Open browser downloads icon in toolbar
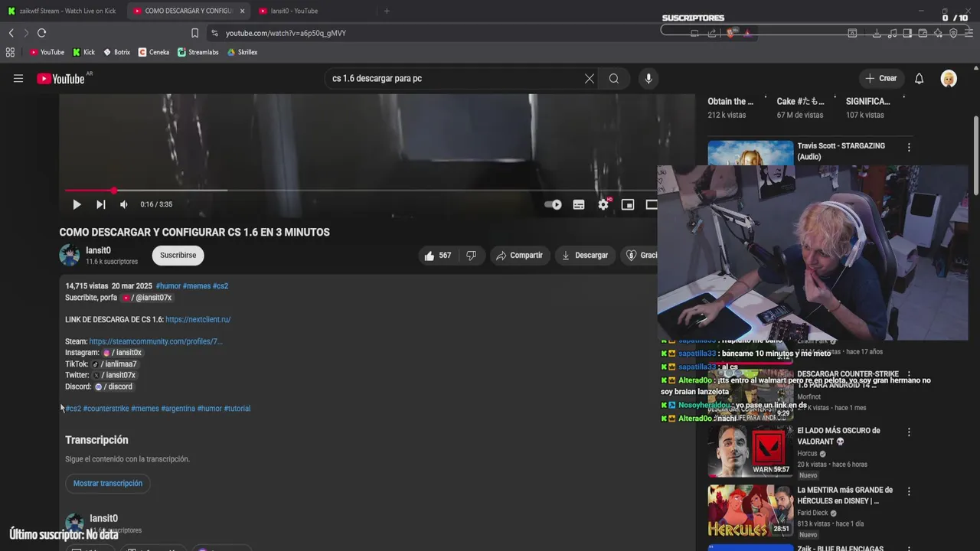Screen dimensions: 980x551 877,33
